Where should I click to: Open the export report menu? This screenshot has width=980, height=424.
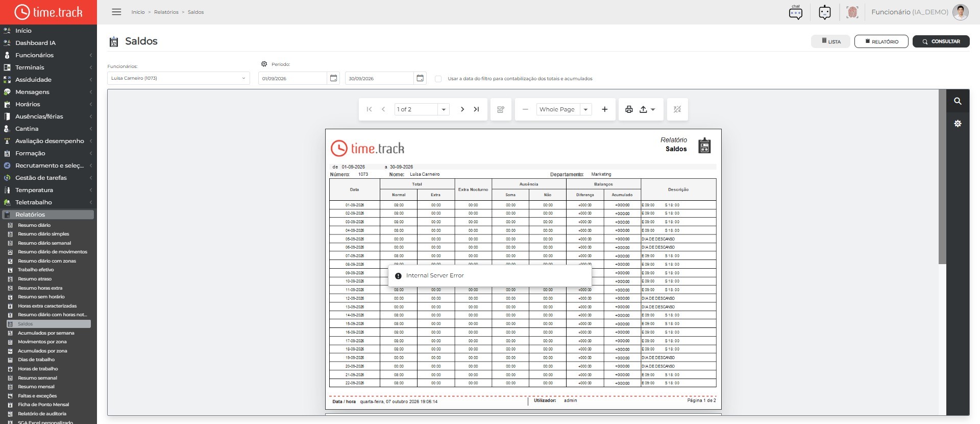click(647, 109)
